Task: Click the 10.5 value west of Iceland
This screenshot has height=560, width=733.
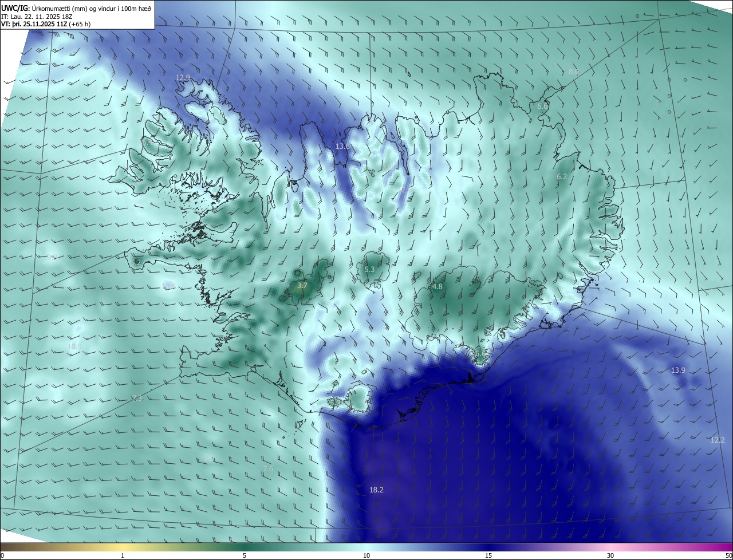Action: point(74,346)
